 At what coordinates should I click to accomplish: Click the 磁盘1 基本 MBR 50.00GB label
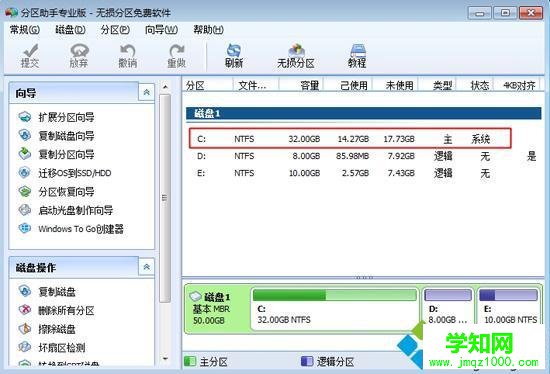(212, 309)
